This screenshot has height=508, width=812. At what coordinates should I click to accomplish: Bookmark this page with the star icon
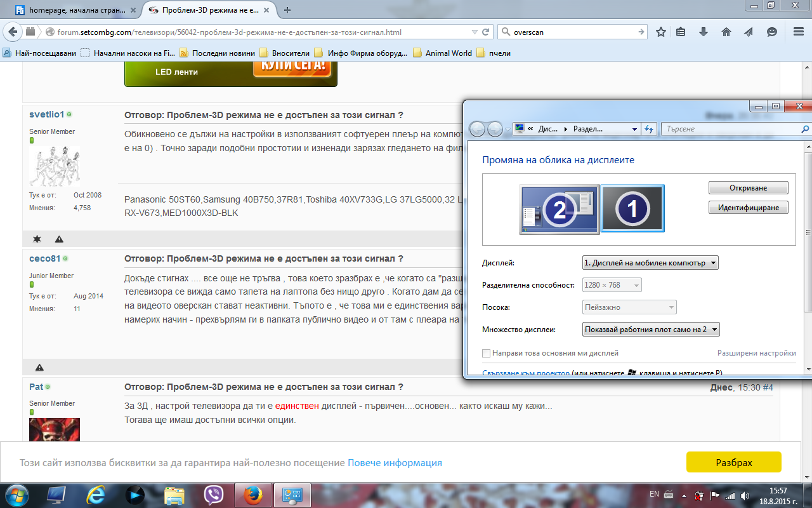click(x=660, y=32)
